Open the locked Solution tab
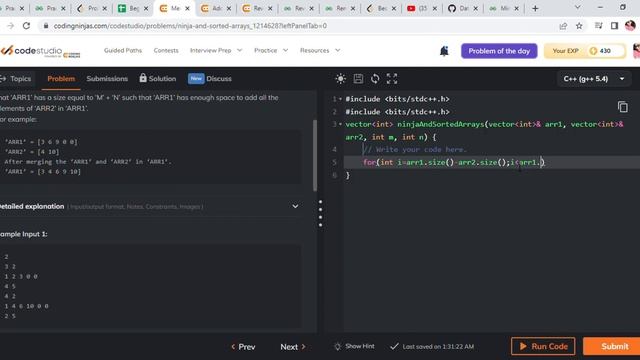640x360 pixels. coord(158,78)
